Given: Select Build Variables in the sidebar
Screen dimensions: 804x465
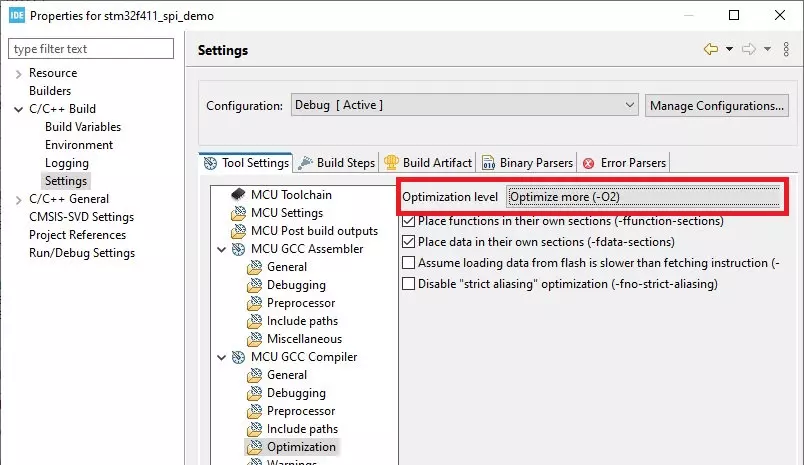Looking at the screenshot, I should pyautogui.click(x=83, y=127).
